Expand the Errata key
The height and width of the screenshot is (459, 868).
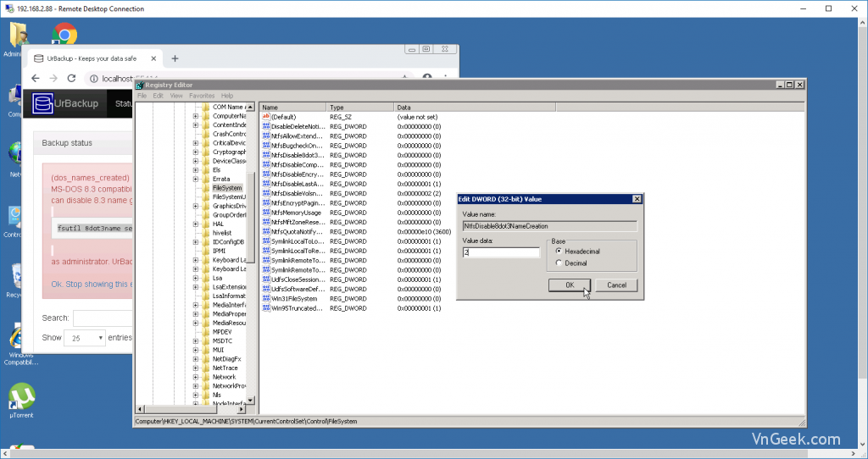click(196, 180)
